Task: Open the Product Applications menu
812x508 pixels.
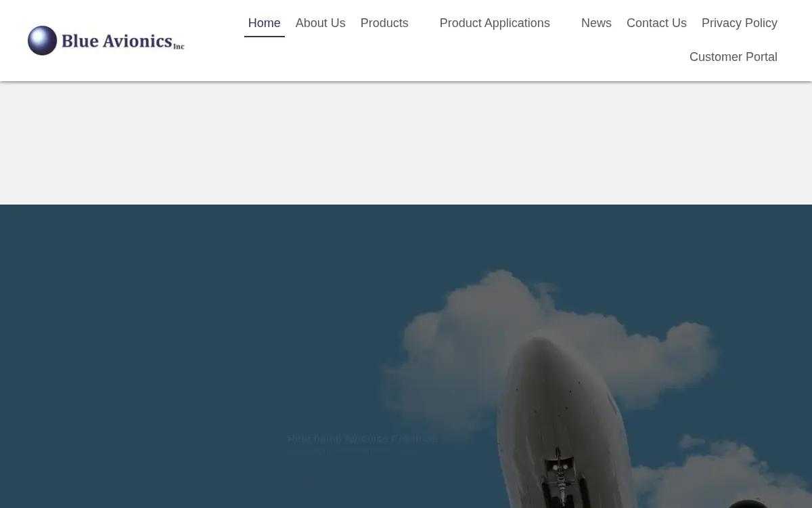Action: [x=495, y=23]
